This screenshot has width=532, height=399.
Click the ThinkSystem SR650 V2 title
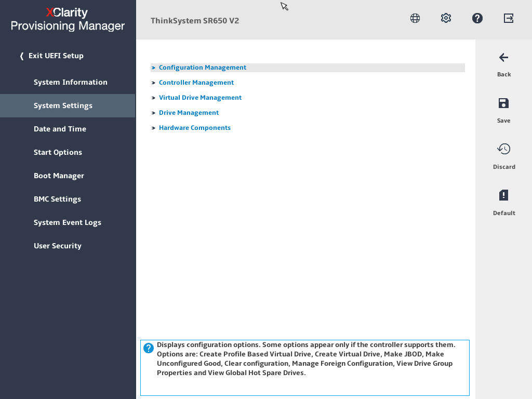pos(195,21)
